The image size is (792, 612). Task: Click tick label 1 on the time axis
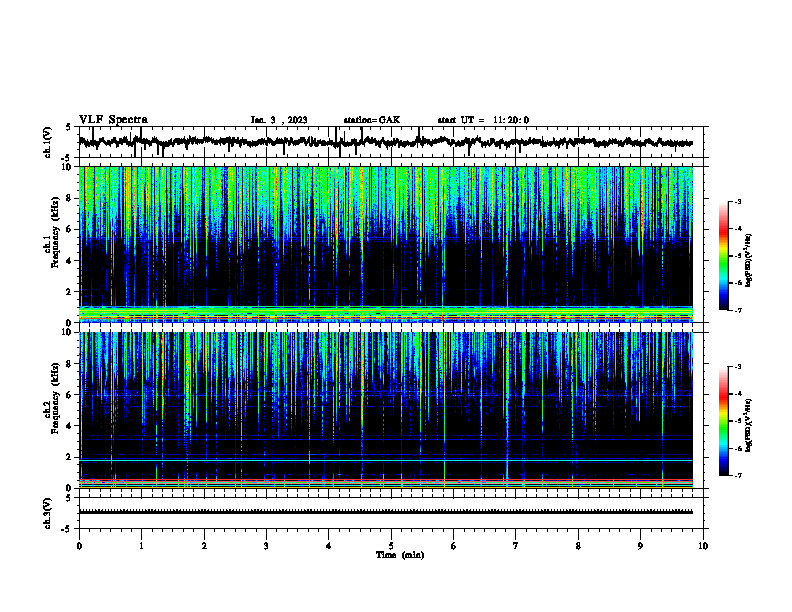pyautogui.click(x=141, y=546)
